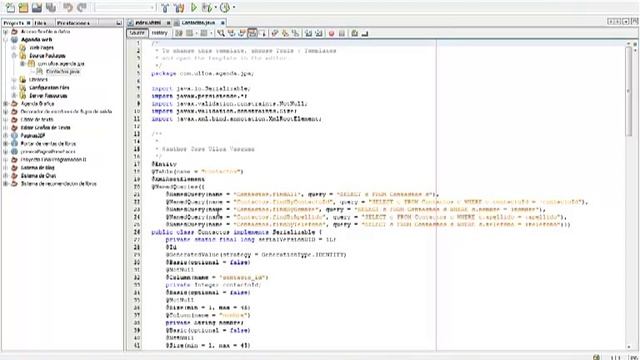This screenshot has height=360, width=640.
Task: Expand the Libraries folder
Action: click(x=14, y=80)
